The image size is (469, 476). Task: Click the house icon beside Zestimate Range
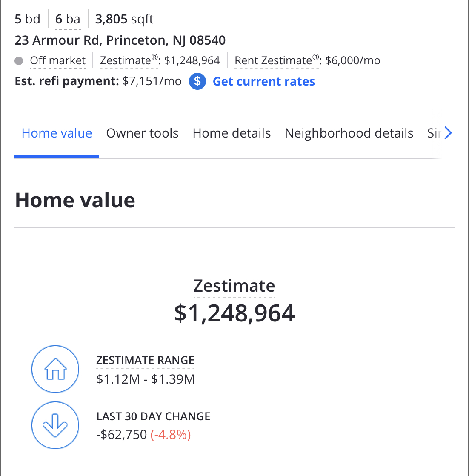(x=55, y=369)
